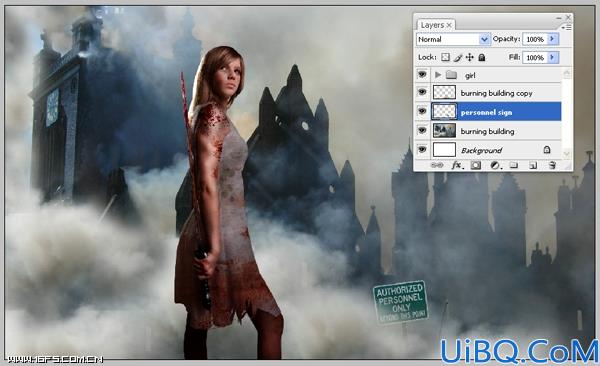The height and width of the screenshot is (366, 600).
Task: Click the layers list scroll up arrow
Action: pyautogui.click(x=567, y=74)
